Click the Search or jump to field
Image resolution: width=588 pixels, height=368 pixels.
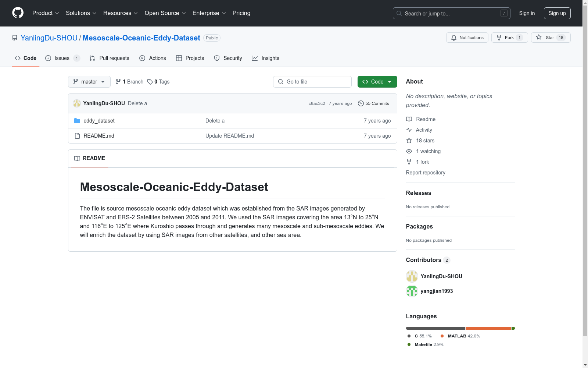452,13
